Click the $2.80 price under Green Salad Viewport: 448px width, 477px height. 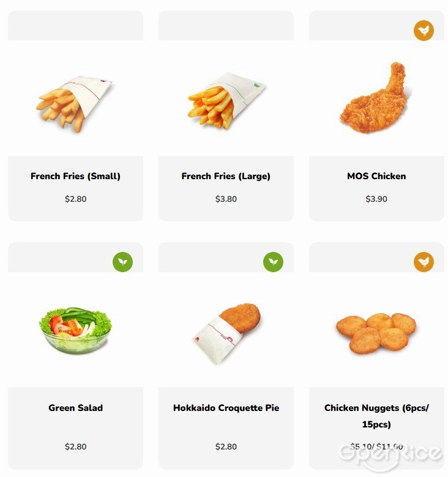click(75, 446)
